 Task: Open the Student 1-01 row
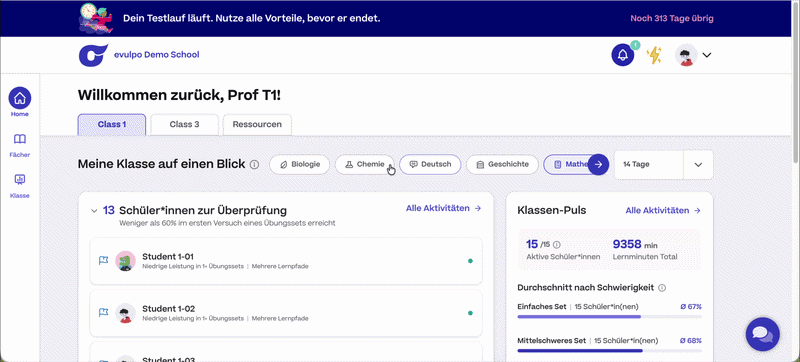click(286, 261)
